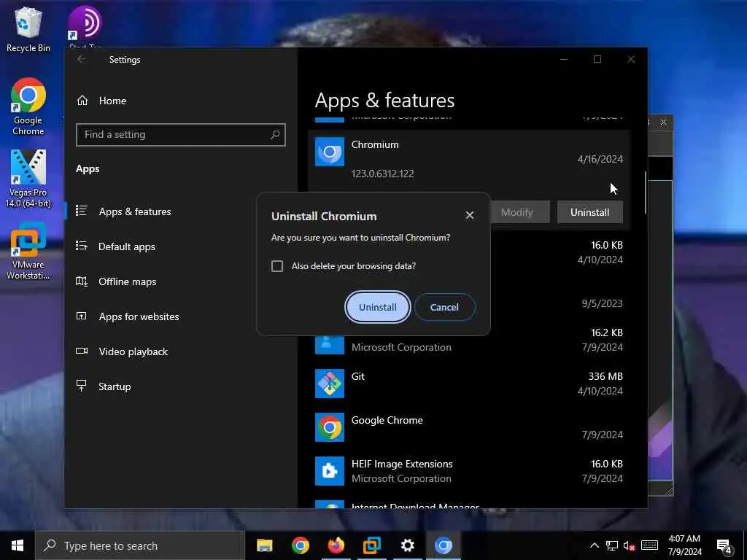Open Firefox from taskbar
747x560 pixels.
(336, 545)
